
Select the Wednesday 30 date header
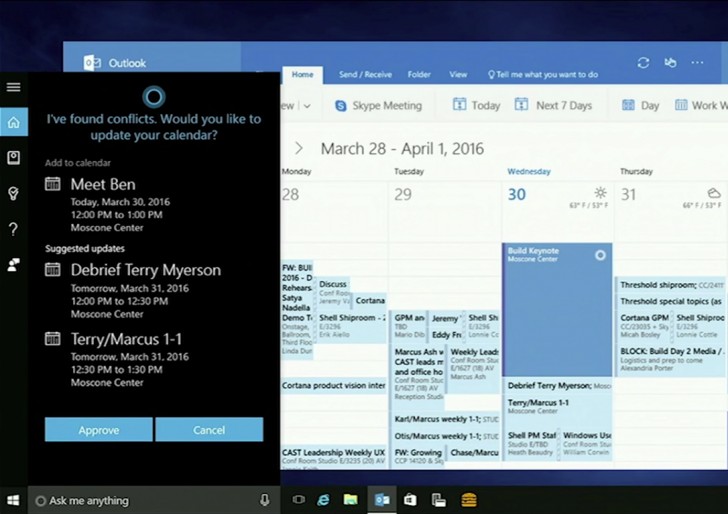[516, 194]
